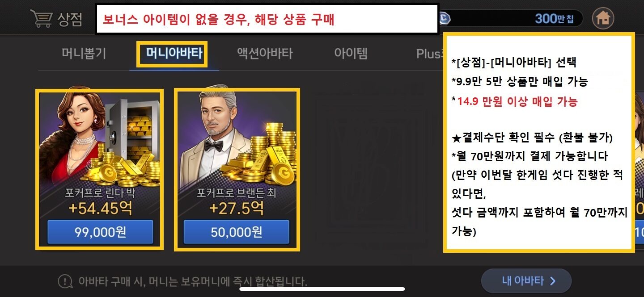
Task: Open the 머니뽑기 tab
Action: tap(84, 54)
